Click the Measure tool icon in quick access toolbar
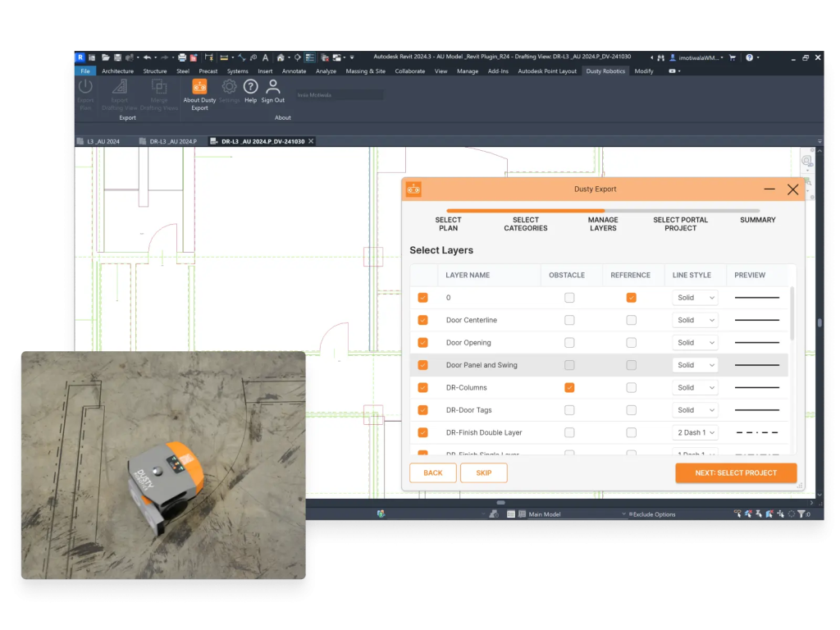 [x=225, y=57]
